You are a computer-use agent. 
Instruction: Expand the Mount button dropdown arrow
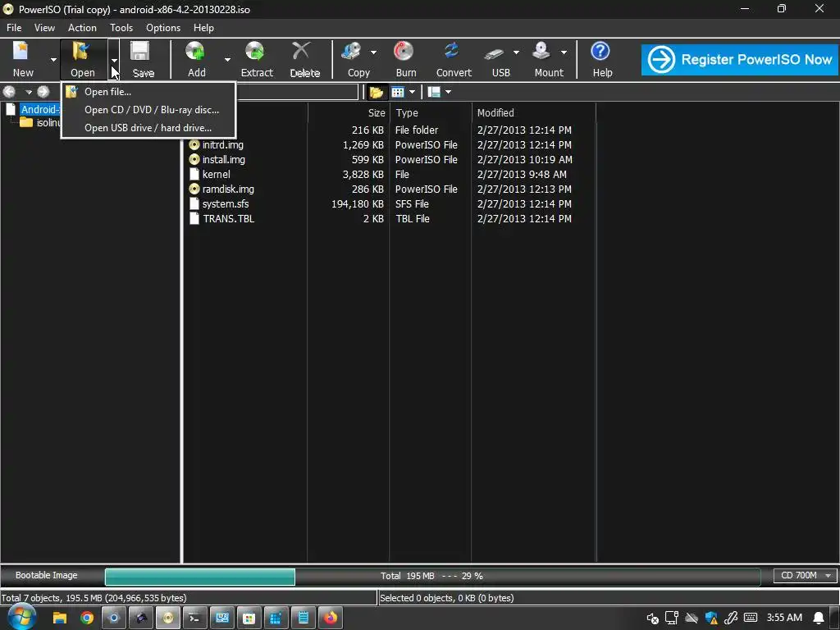tap(564, 52)
